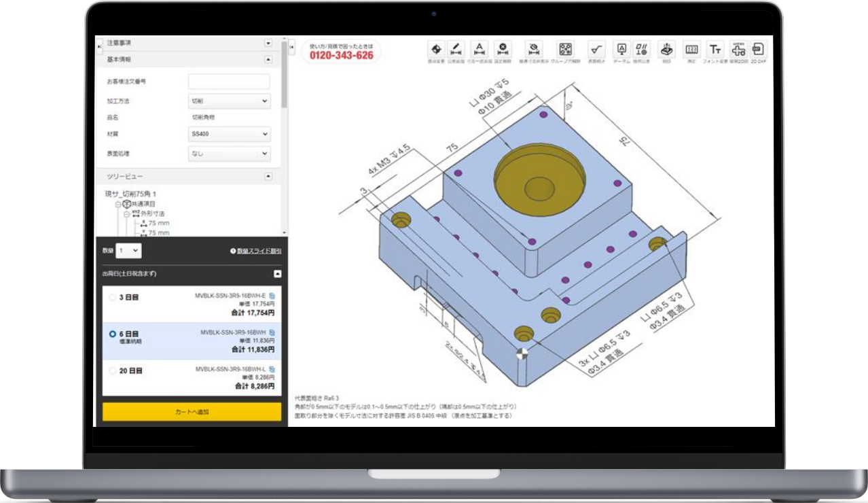Click the engraving stamp toolbar icon
The height and width of the screenshot is (503, 868).
667,50
